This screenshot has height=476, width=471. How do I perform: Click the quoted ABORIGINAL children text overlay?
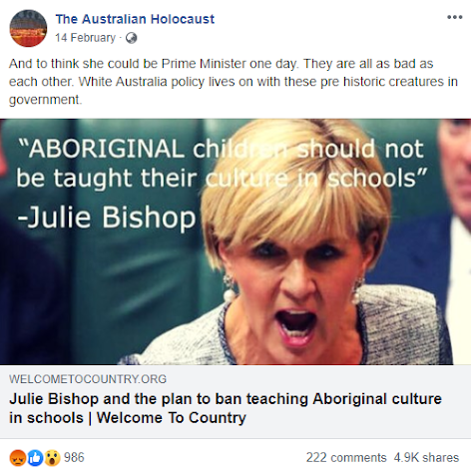click(221, 163)
